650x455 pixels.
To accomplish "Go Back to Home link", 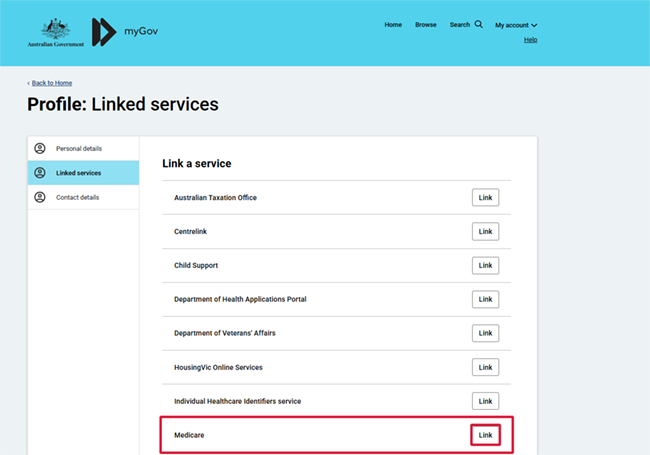I will coord(51,83).
